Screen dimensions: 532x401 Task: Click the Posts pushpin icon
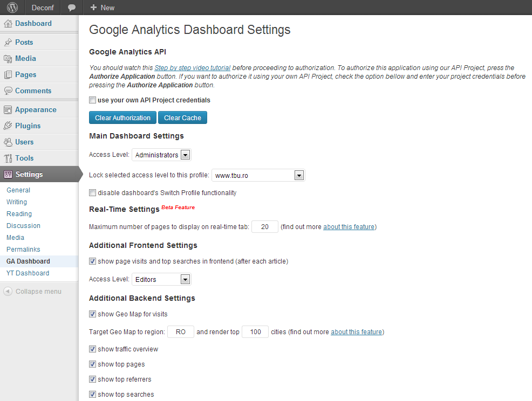[x=8, y=43]
